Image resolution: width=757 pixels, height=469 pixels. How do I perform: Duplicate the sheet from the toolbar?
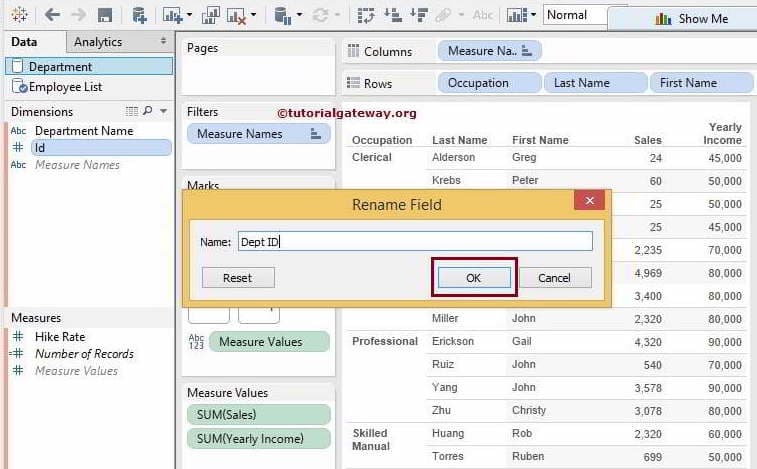(211, 15)
